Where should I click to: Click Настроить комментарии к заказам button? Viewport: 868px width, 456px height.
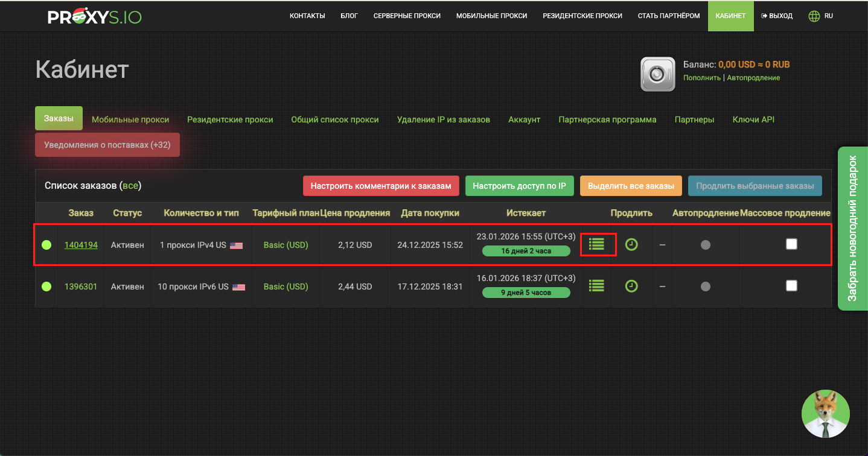381,186
